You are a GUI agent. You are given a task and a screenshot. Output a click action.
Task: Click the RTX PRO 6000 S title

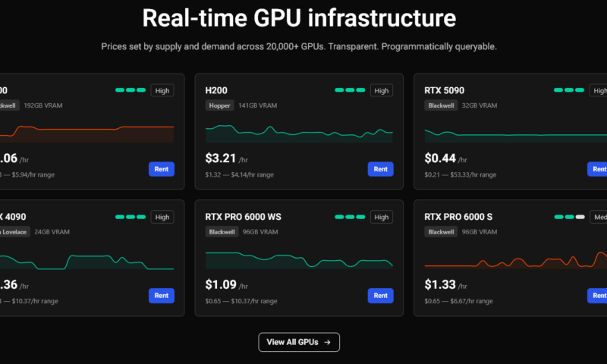(458, 217)
